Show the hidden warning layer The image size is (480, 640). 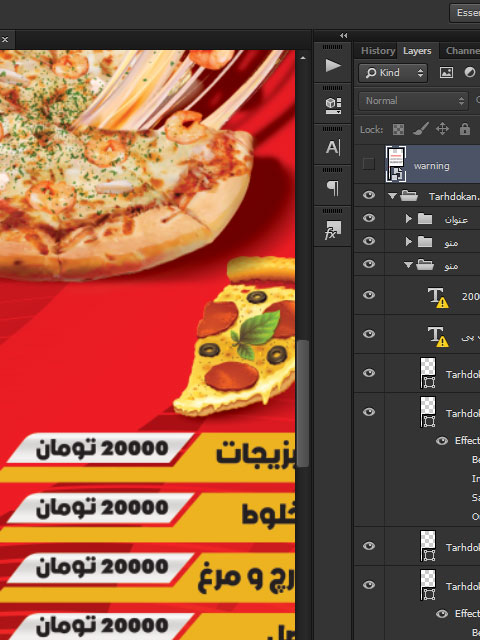(x=369, y=164)
